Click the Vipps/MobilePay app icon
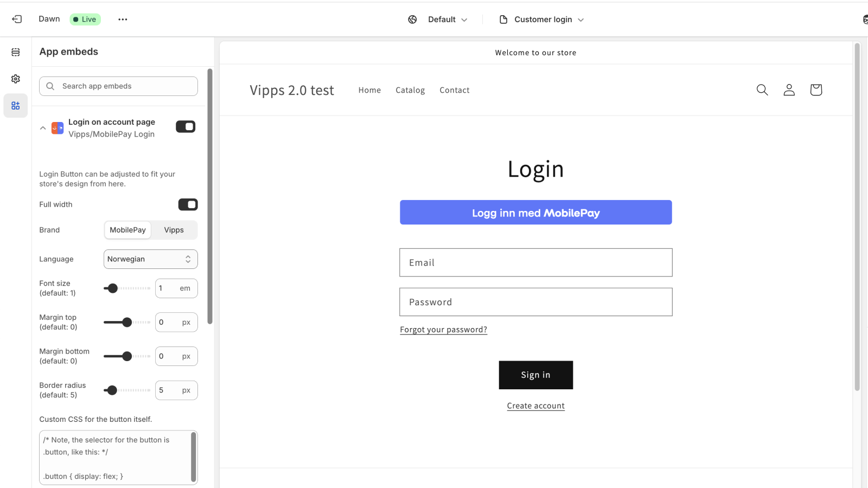This screenshot has width=868, height=488. pyautogui.click(x=58, y=128)
